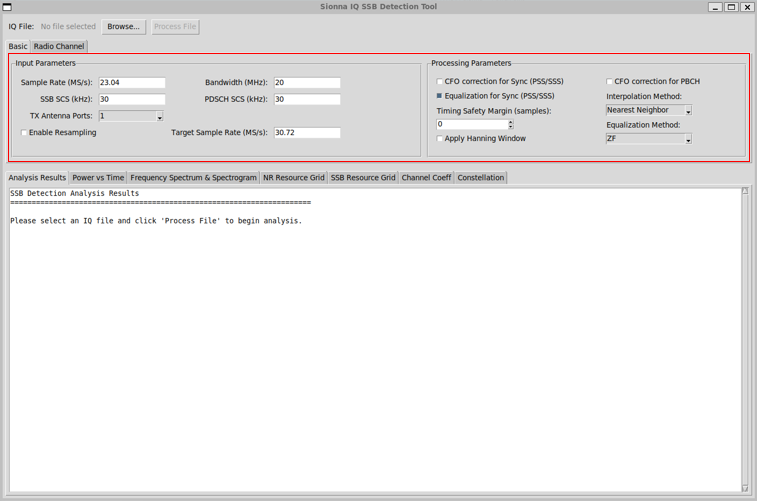
Task: Open the Equalization Method dropdown
Action: pos(687,140)
